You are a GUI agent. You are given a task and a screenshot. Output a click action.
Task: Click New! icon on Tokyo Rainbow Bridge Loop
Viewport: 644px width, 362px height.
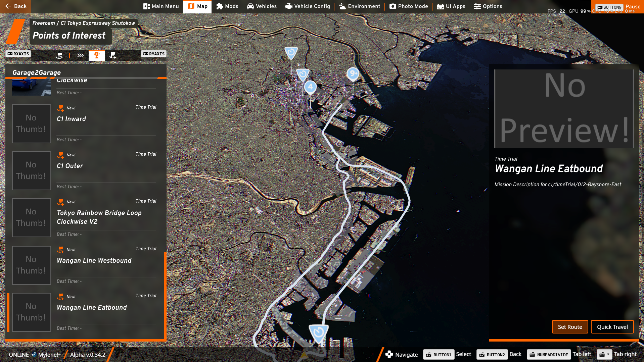coord(60,202)
